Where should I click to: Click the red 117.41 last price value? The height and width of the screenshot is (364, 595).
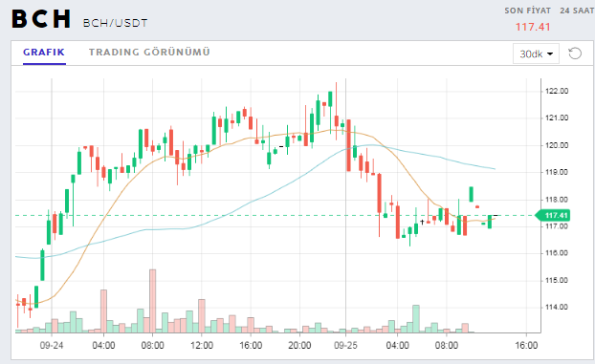coord(533,27)
